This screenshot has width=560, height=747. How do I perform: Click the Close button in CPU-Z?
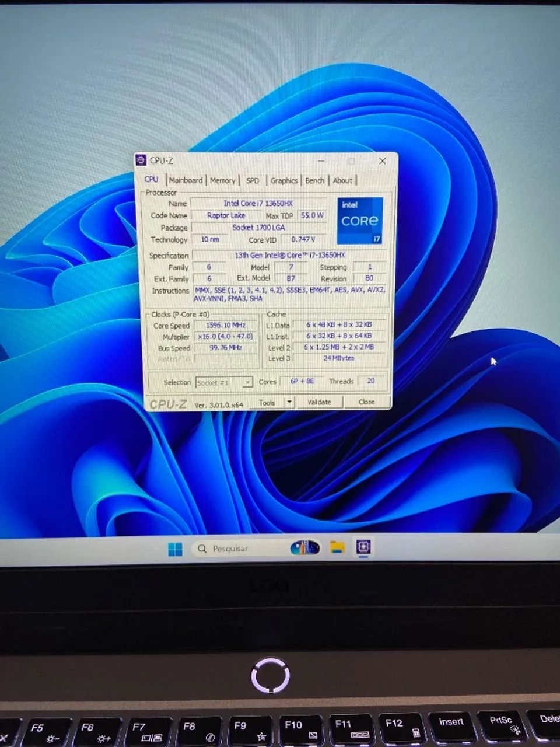coord(366,402)
